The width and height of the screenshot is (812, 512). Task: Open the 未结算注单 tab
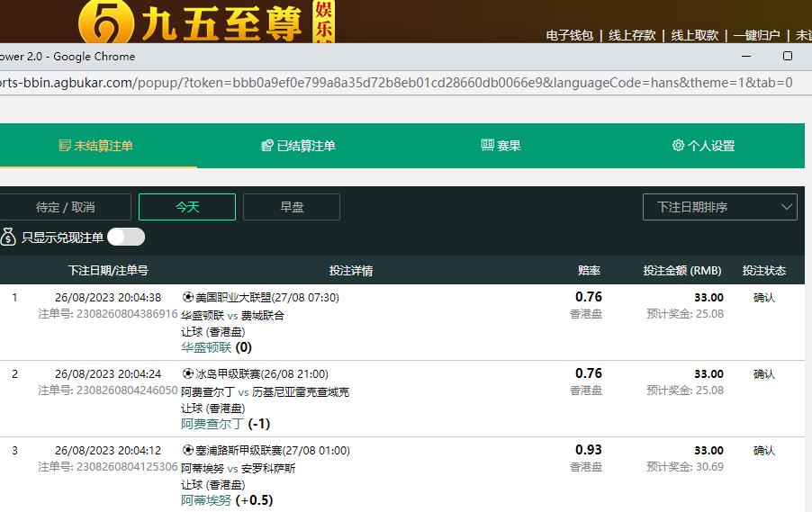click(96, 146)
